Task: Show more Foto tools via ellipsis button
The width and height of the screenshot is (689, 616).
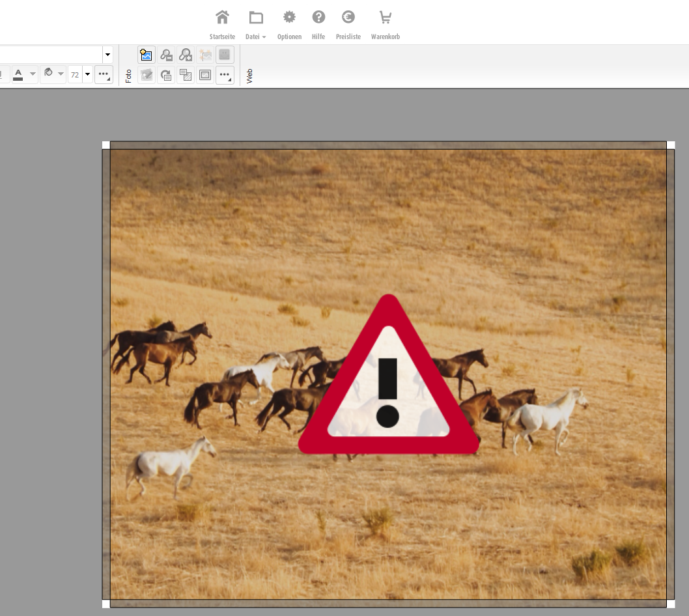Action: pyautogui.click(x=225, y=75)
